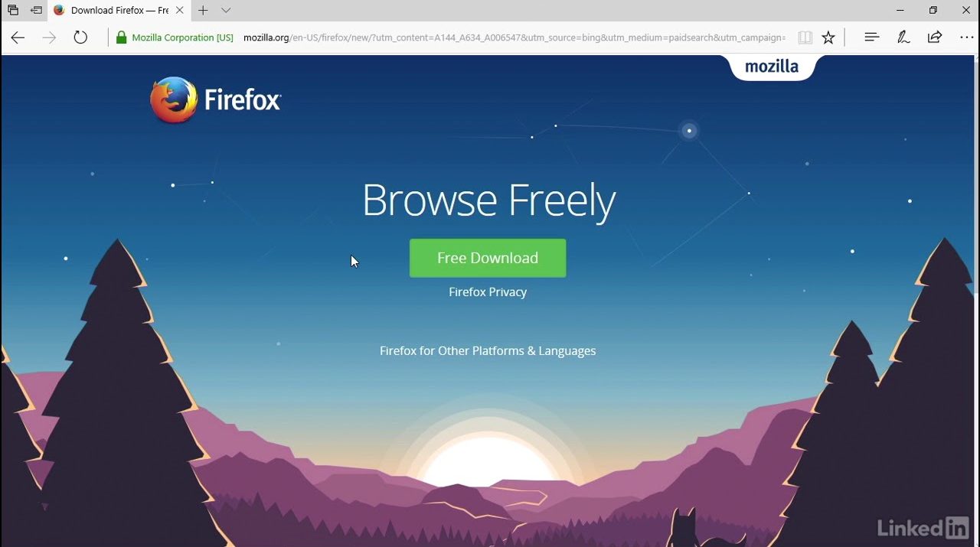
Task: Open the tab preview chevron dropdown
Action: [226, 10]
